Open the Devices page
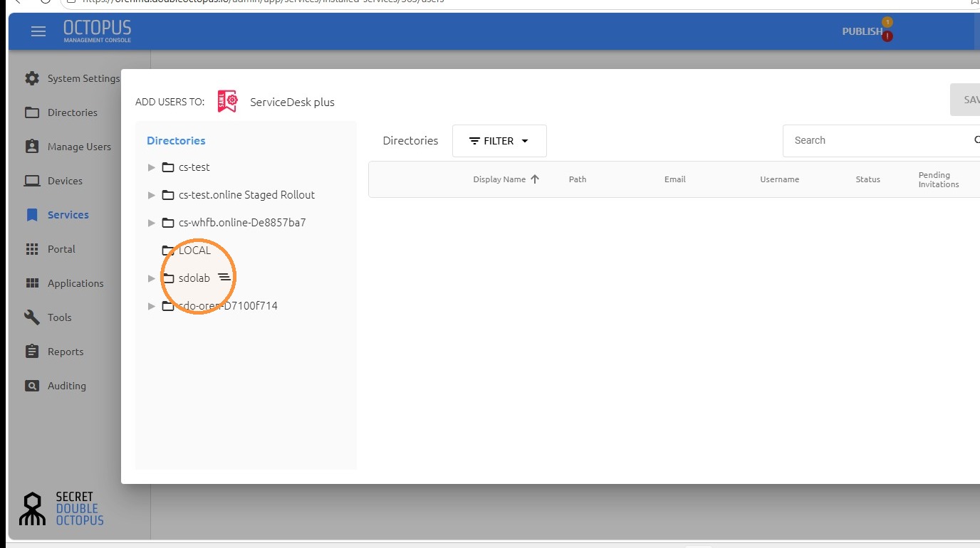Screen dimensions: 980x548 coord(65,181)
